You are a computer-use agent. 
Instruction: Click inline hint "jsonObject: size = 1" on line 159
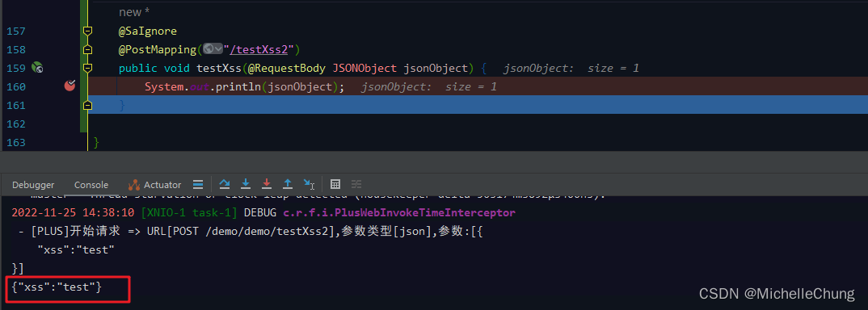point(571,69)
